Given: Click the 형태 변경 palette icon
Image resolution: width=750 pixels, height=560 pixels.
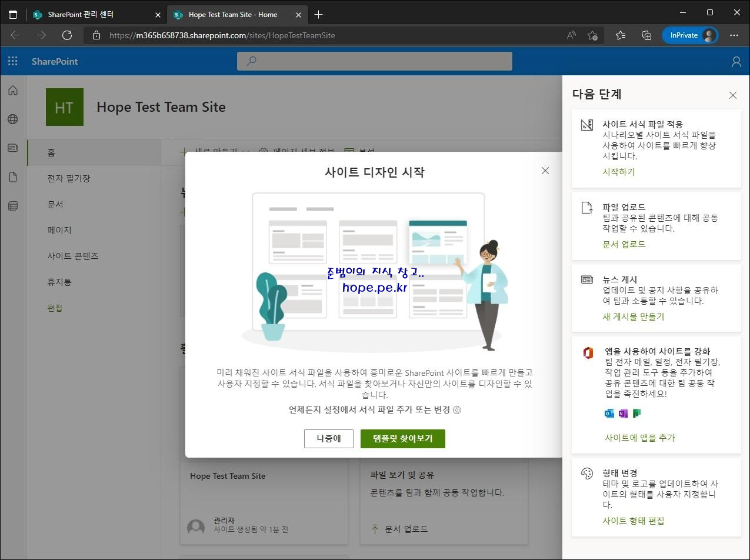Looking at the screenshot, I should pyautogui.click(x=586, y=474).
